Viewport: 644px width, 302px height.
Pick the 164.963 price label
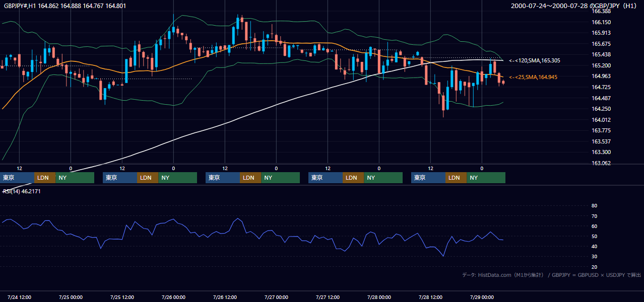pyautogui.click(x=601, y=76)
